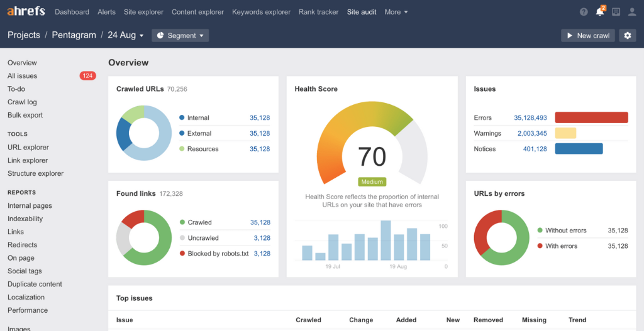This screenshot has height=331, width=644.
Task: Open URL explorer in sidebar tools
Action: pos(28,147)
